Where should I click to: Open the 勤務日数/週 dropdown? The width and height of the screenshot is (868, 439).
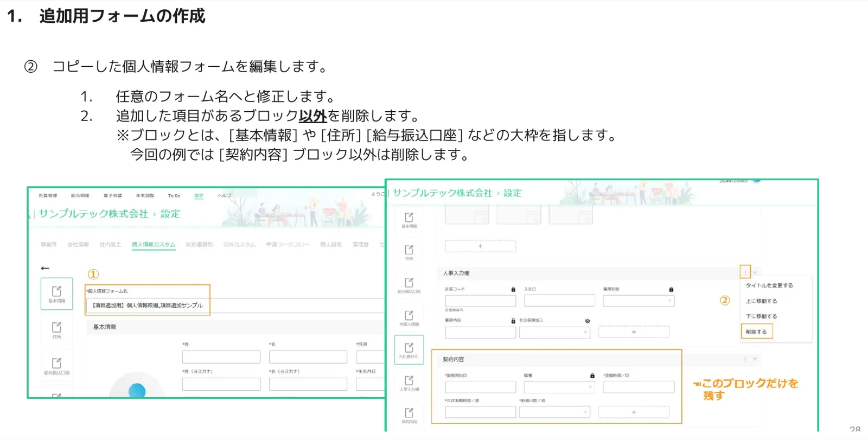coord(554,412)
